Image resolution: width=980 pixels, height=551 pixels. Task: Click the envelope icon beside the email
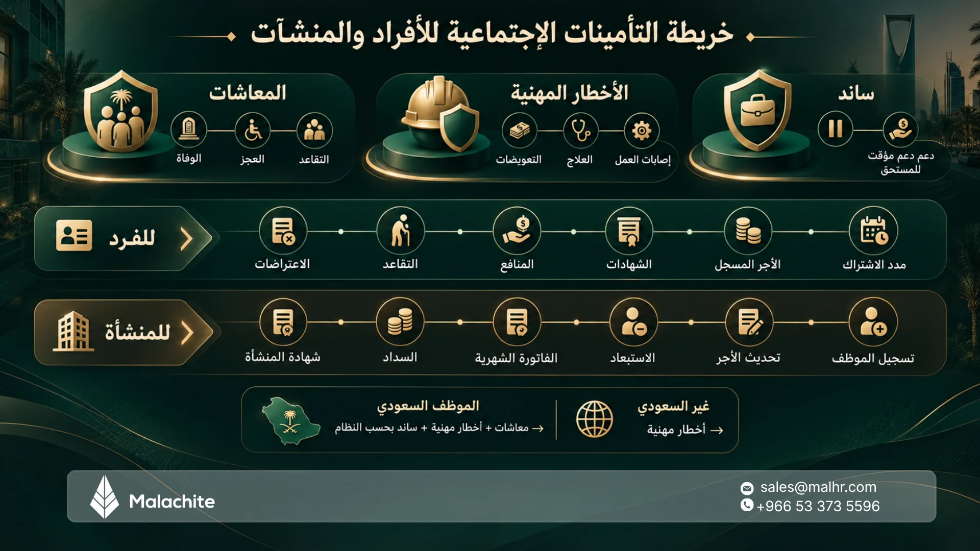pyautogui.click(x=747, y=488)
